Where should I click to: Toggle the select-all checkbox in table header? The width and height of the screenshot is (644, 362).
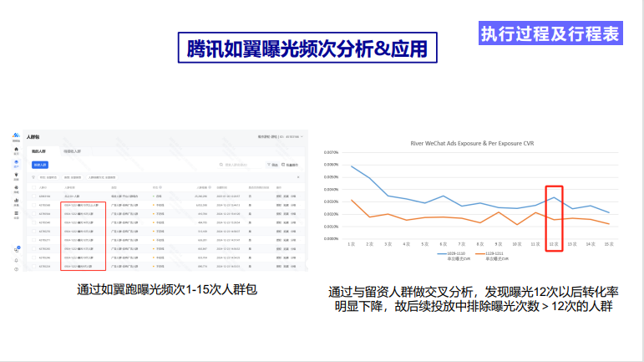pos(33,187)
